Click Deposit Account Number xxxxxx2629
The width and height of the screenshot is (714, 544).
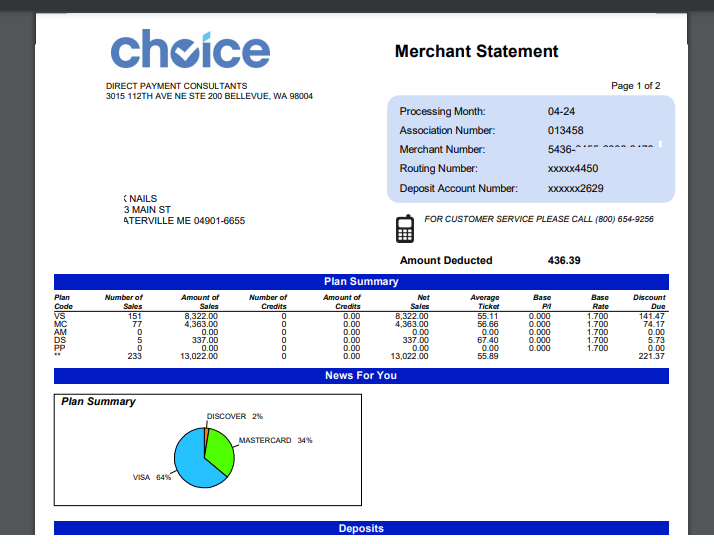pyautogui.click(x=575, y=188)
